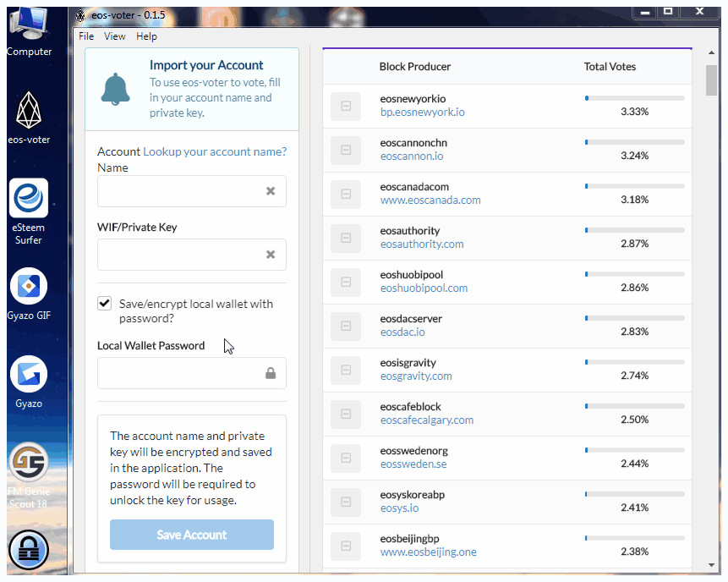The image size is (728, 582).
Task: Open eosdac.io link
Action: click(402, 332)
